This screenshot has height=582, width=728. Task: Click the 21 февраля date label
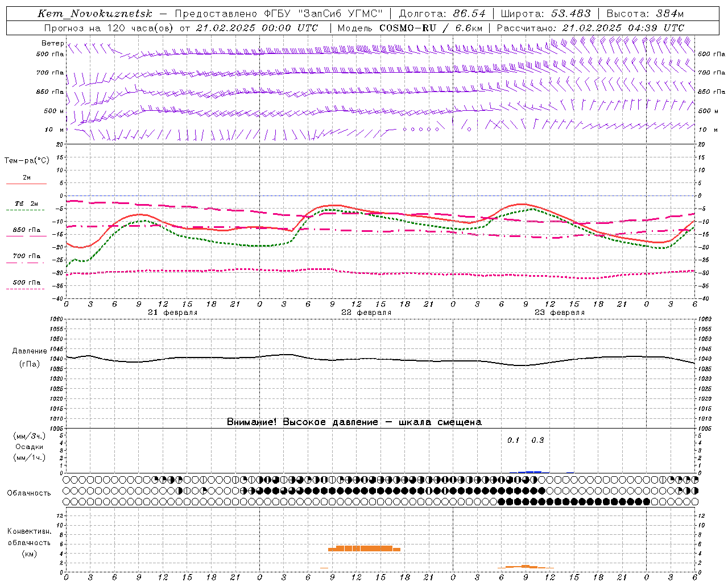pos(173,313)
